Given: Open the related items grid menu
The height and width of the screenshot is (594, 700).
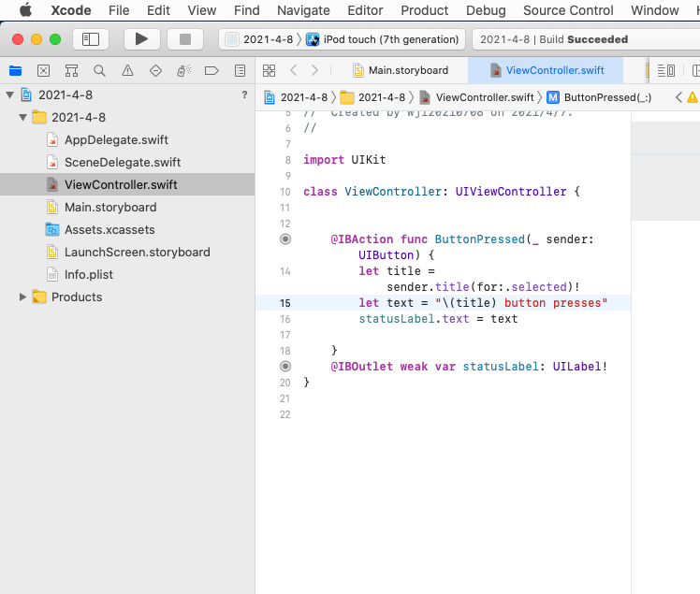Looking at the screenshot, I should click(x=269, y=70).
